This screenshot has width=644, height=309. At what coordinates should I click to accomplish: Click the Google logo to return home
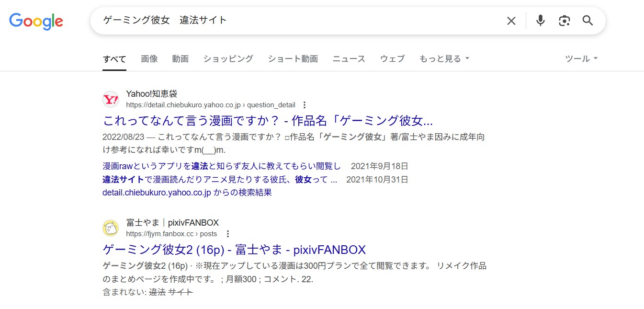coord(36,21)
